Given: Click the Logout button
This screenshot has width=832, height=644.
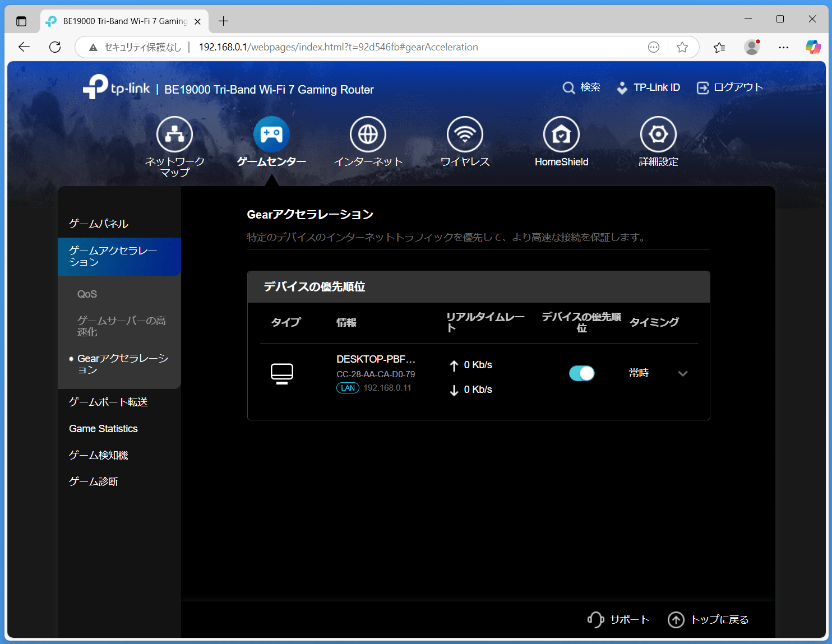Looking at the screenshot, I should tap(729, 88).
